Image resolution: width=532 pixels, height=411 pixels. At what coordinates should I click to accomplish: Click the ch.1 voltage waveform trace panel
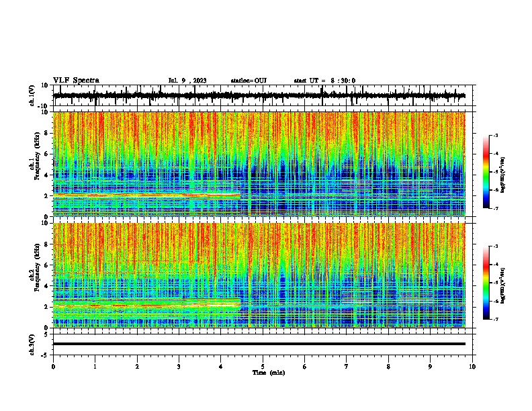[264, 95]
